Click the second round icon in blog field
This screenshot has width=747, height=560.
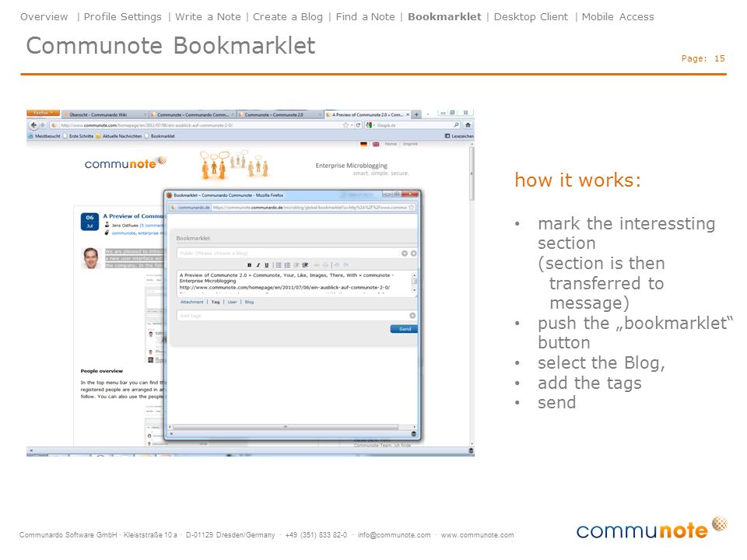click(x=413, y=254)
